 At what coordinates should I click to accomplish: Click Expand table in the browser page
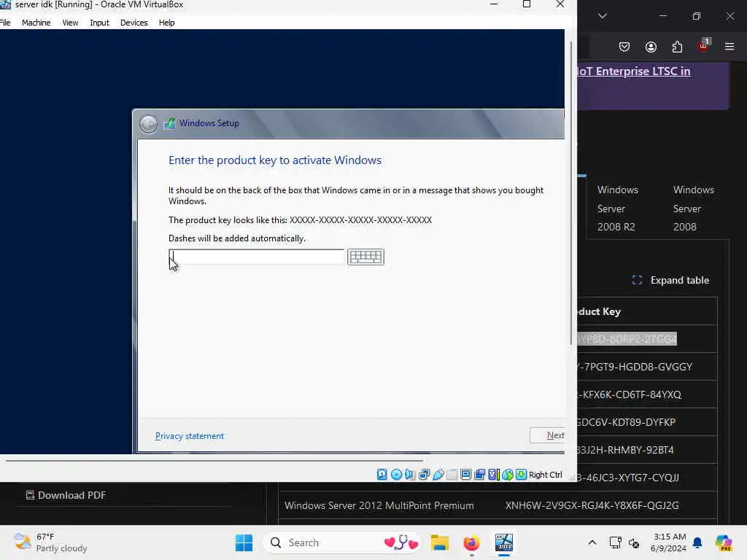(671, 280)
